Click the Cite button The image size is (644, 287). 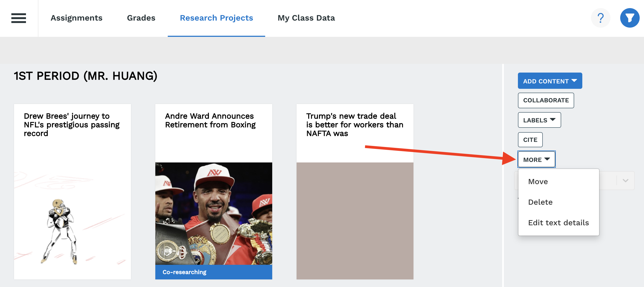pos(530,140)
